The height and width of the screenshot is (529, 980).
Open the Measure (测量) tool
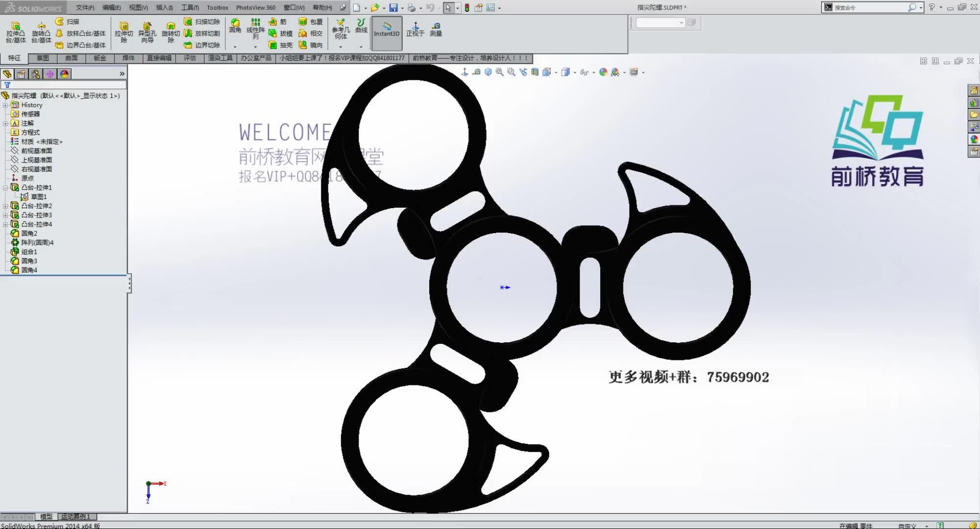[x=436, y=29]
